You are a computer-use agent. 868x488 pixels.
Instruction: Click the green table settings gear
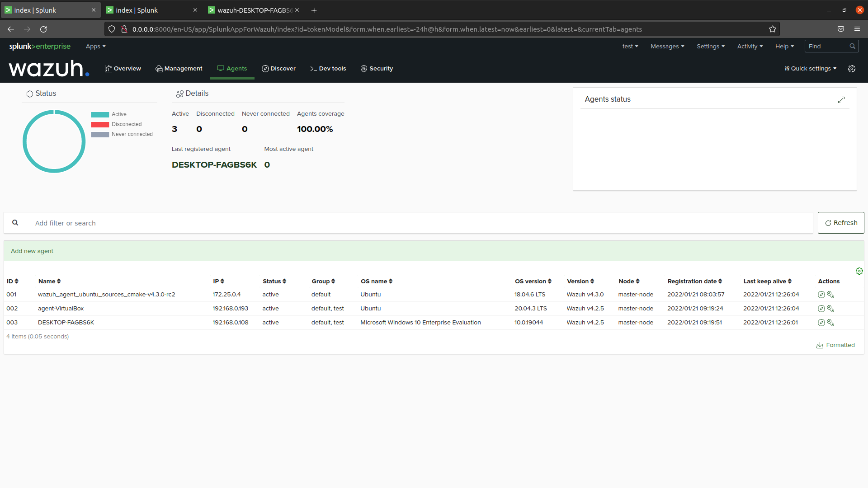pos(859,271)
